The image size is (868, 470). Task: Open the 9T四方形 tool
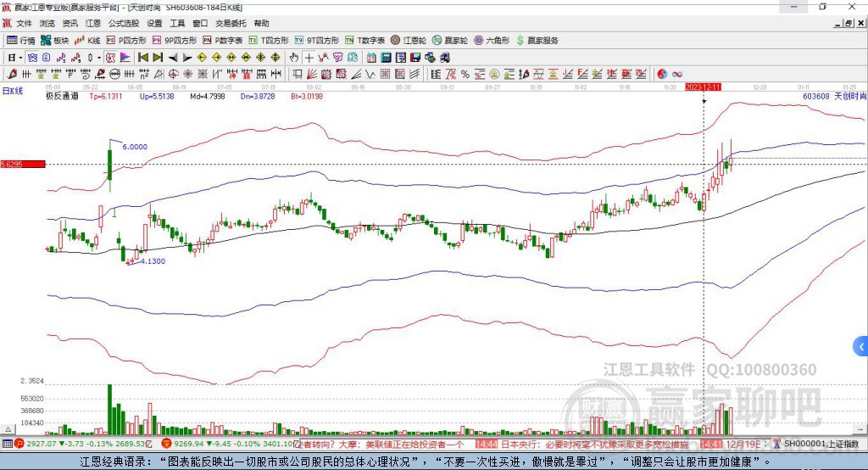pyautogui.click(x=317, y=41)
